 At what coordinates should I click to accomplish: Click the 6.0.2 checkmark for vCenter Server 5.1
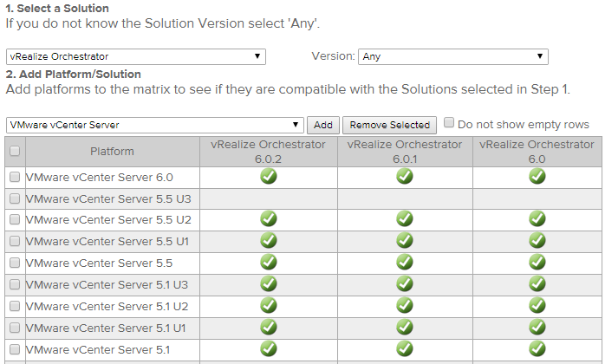269,348
